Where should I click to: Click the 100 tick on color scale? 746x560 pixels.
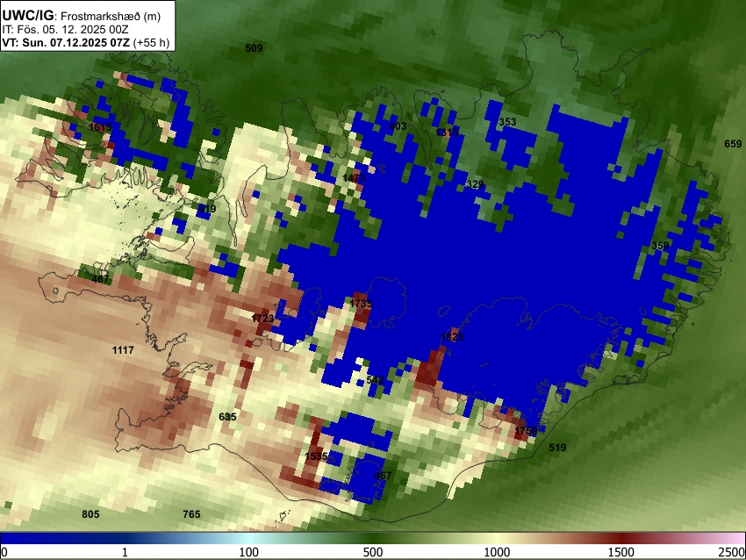coord(249,552)
